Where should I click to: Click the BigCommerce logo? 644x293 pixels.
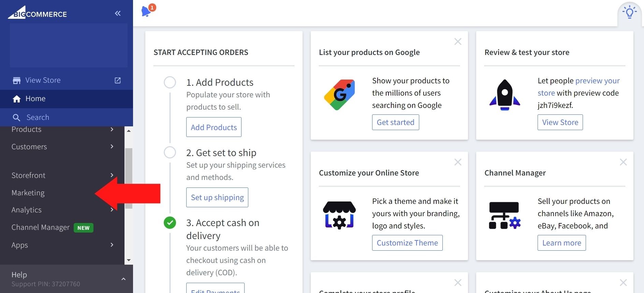tap(38, 13)
